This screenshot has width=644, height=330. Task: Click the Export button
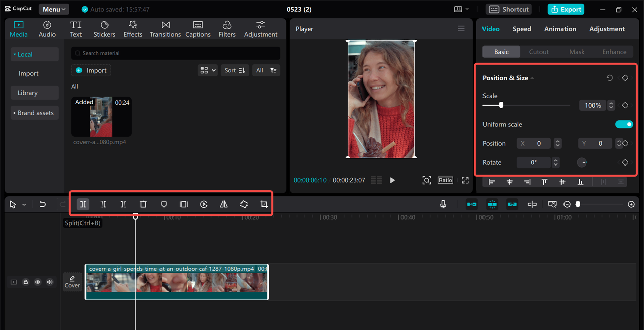click(566, 9)
